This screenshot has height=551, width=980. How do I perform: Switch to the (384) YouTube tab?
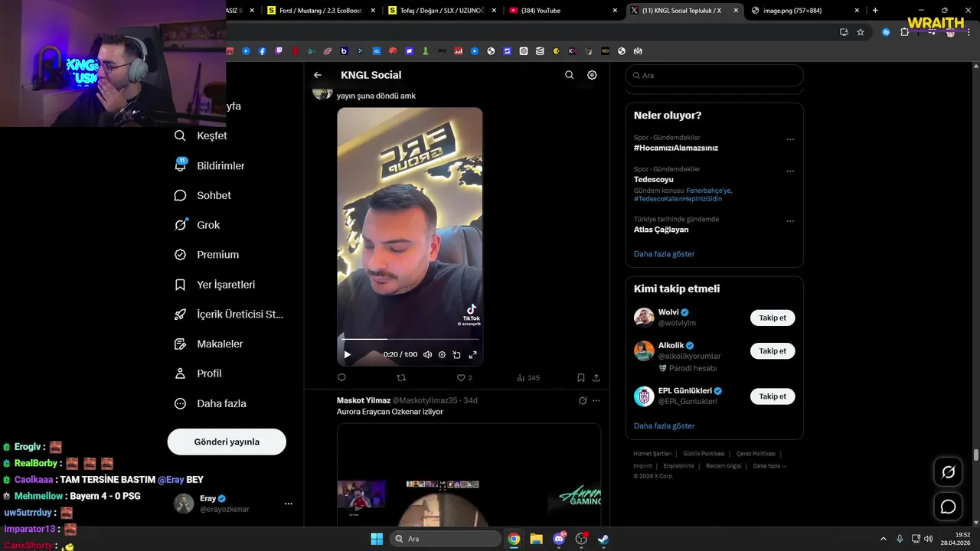563,11
